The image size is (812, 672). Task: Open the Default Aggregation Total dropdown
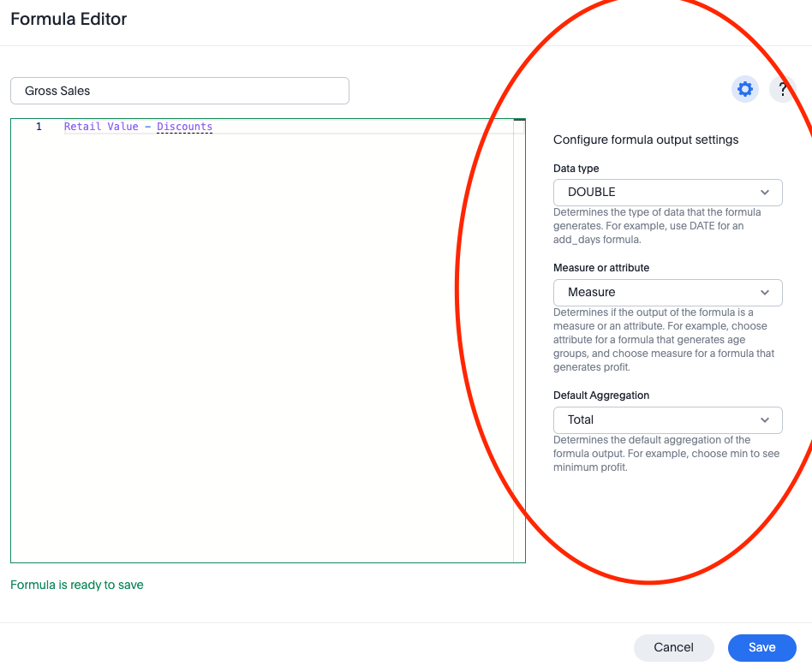tap(667, 419)
